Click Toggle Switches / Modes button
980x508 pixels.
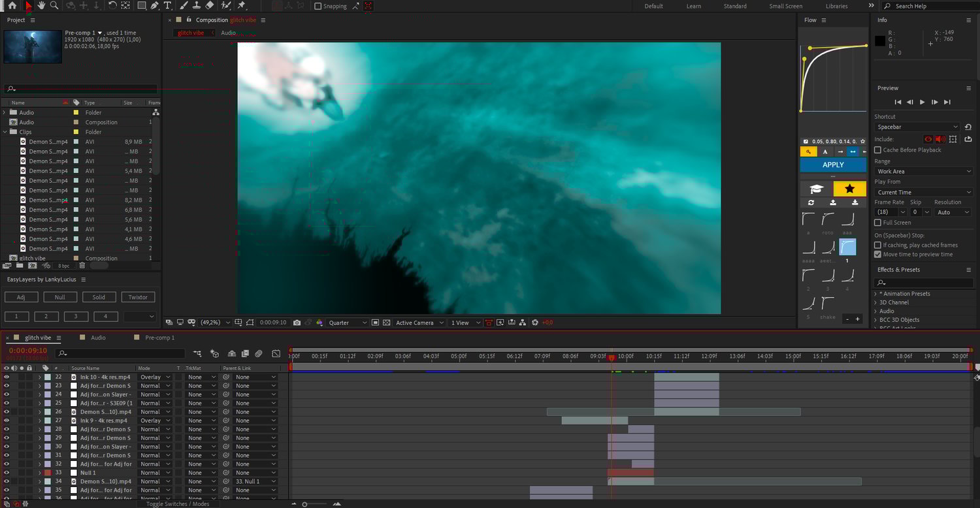[178, 504]
